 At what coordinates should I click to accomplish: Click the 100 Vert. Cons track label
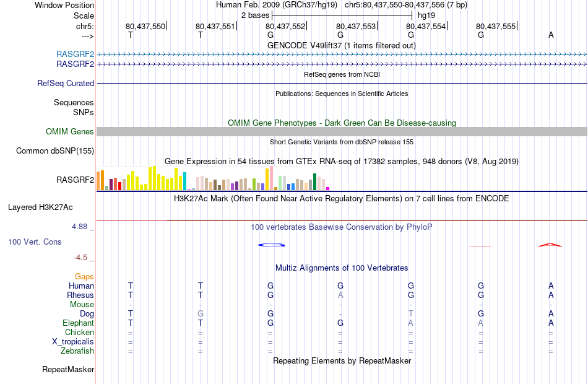coord(35,242)
